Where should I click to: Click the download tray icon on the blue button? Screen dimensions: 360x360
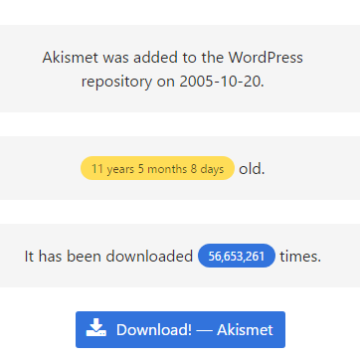tap(96, 327)
